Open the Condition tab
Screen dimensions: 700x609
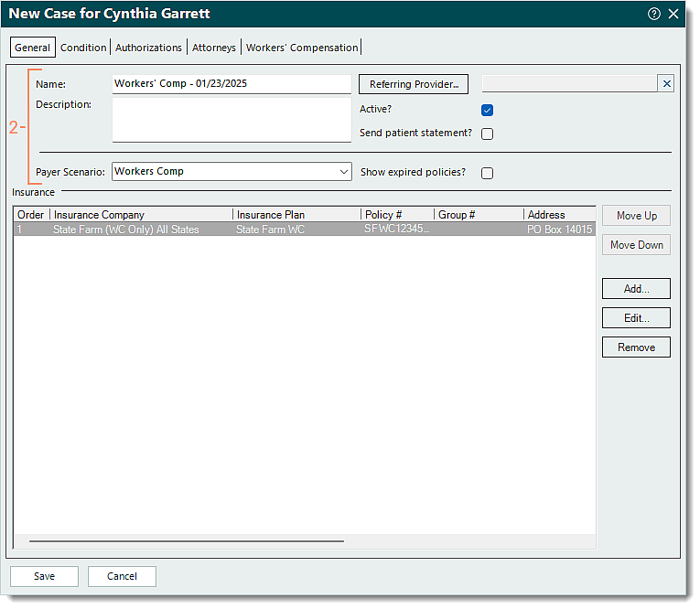point(83,48)
